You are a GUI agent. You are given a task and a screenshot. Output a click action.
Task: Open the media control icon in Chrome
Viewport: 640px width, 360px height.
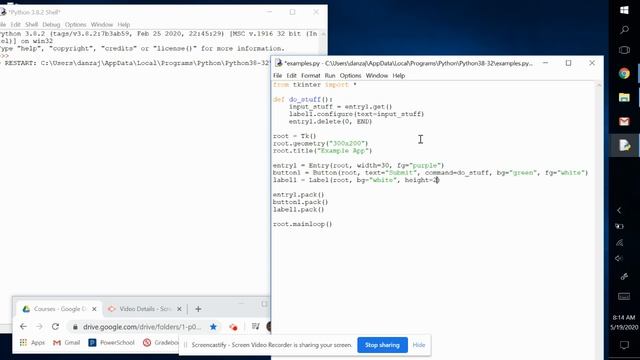pos(256,326)
